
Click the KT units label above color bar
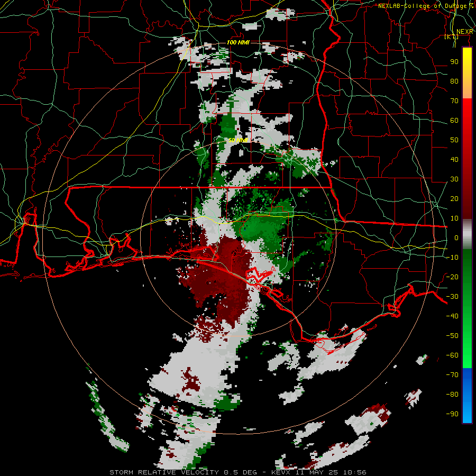point(452,37)
